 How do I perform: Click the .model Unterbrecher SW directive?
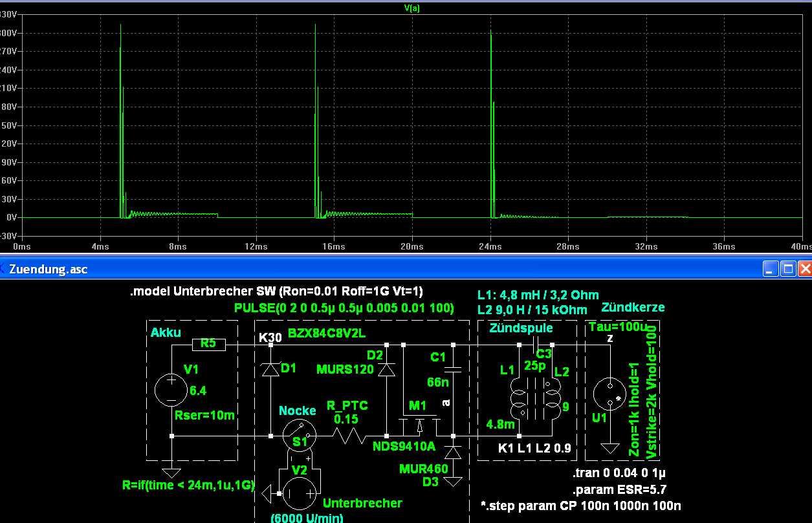click(276, 292)
